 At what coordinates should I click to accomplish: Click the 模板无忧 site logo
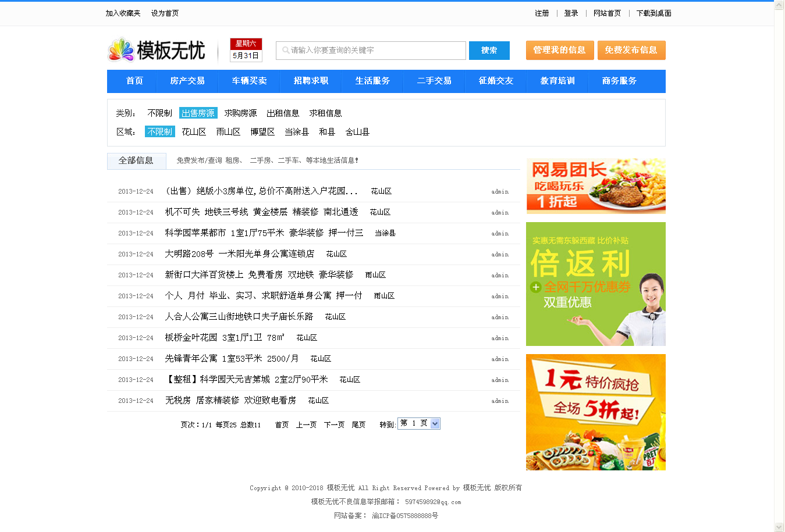click(x=157, y=51)
